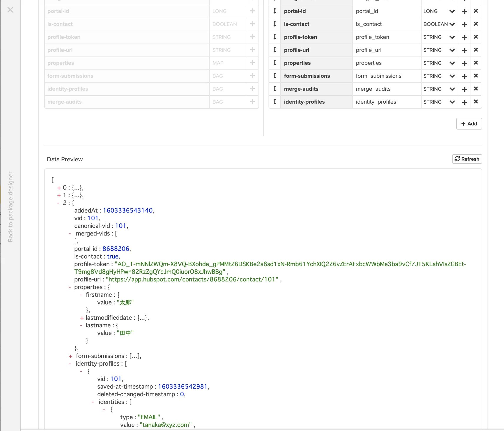Expand form-submissions array in preview
The image size is (504, 431).
click(70, 356)
